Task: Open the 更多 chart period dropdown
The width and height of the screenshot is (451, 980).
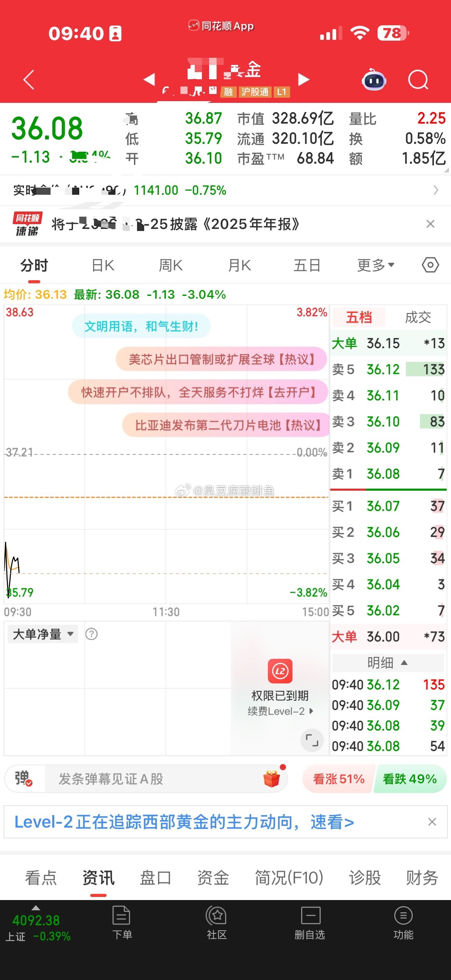Action: click(376, 265)
